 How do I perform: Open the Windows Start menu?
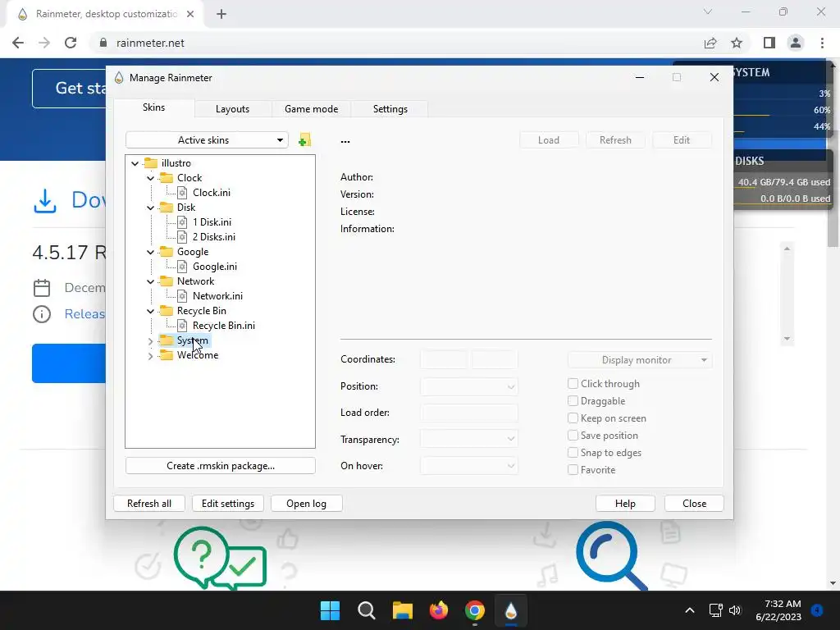(330, 610)
